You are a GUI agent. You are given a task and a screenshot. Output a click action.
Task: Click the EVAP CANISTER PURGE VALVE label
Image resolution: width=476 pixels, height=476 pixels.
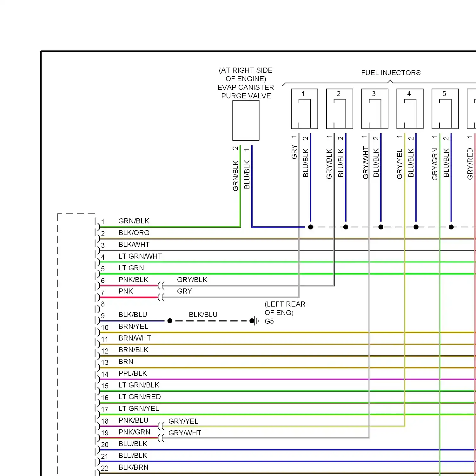[246, 92]
